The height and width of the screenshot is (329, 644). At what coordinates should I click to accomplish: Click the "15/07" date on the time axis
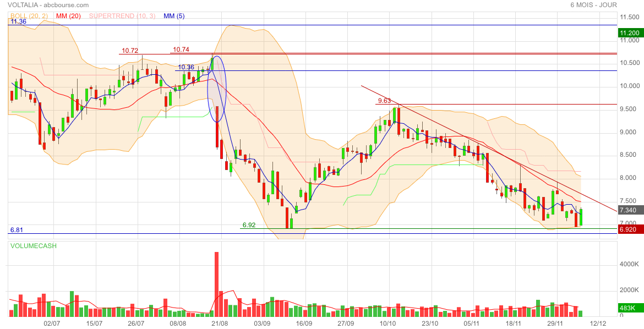tap(94, 323)
